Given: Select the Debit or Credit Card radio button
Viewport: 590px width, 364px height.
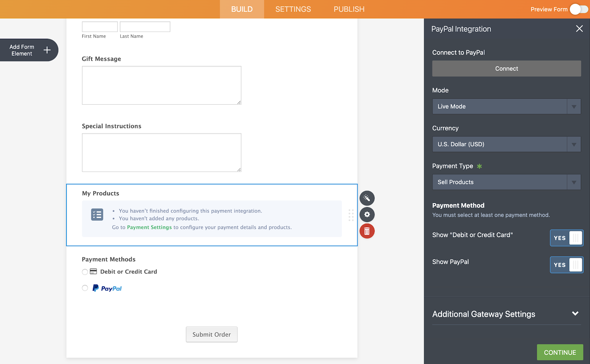Looking at the screenshot, I should (85, 272).
